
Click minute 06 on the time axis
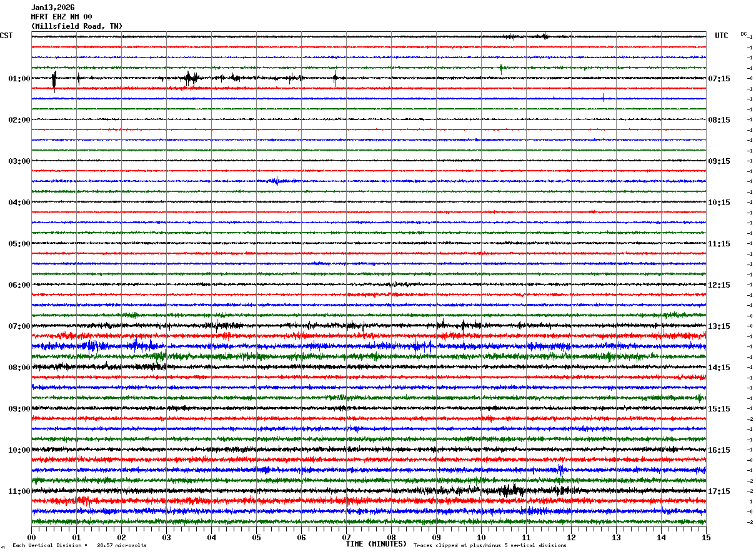[301, 537]
